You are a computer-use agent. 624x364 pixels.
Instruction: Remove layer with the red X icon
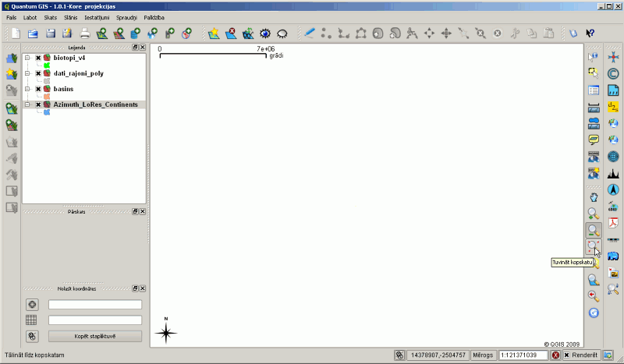point(231,34)
